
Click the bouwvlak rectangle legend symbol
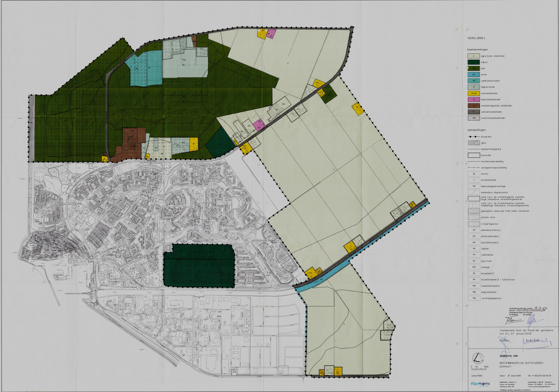(474, 155)
